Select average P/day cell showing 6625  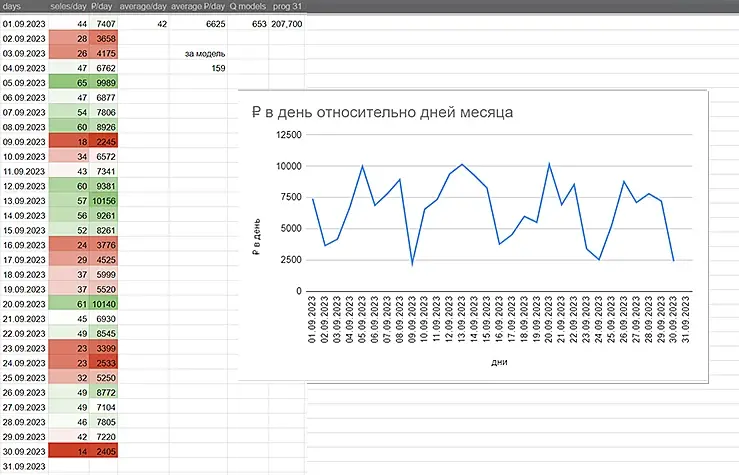198,24
